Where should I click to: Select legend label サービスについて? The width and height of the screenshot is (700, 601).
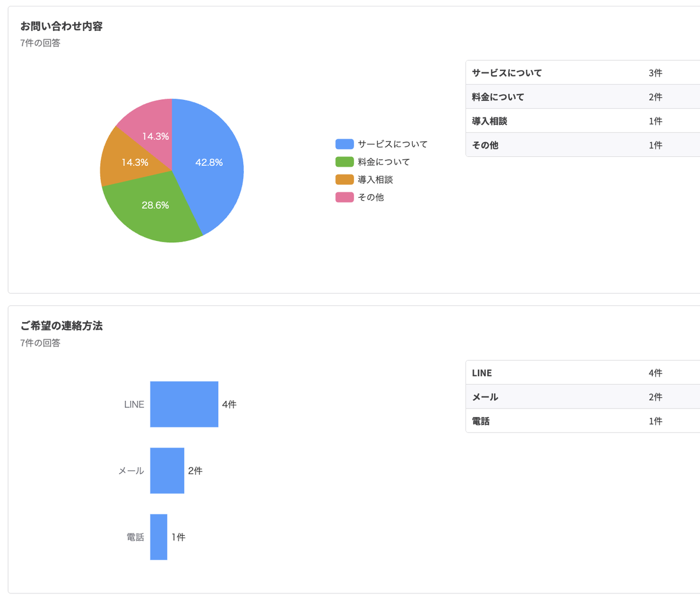[393, 144]
